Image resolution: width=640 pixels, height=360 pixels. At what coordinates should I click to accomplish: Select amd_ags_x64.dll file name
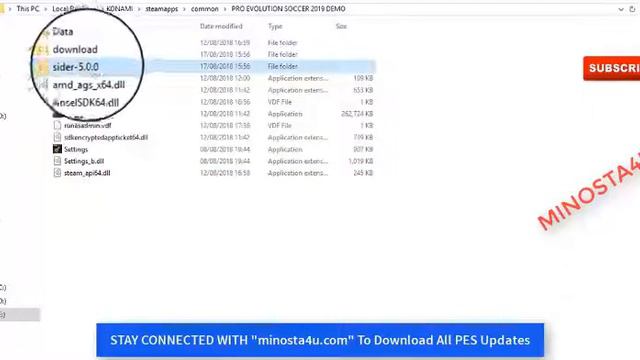pyautogui.click(x=89, y=85)
